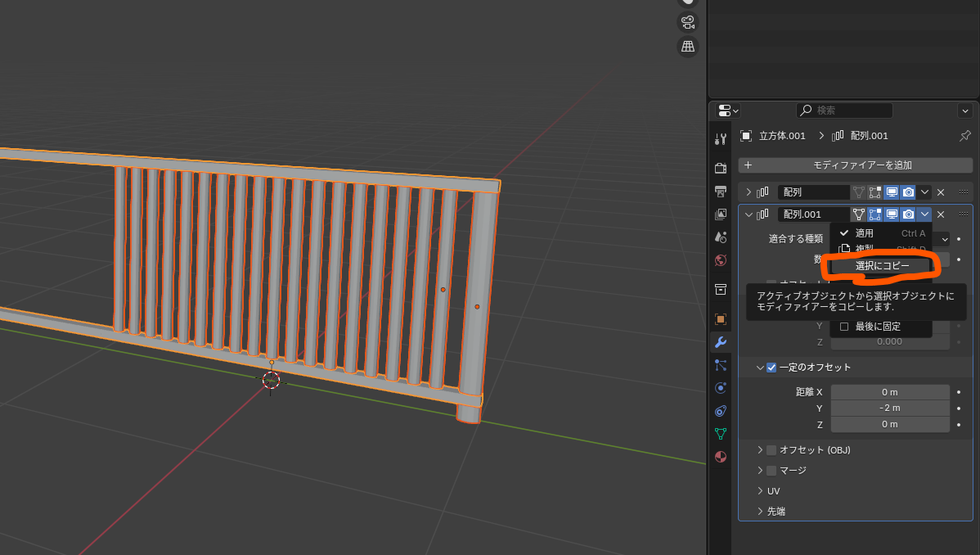
Task: Expand the 配列 modifier panel
Action: pyautogui.click(x=748, y=192)
